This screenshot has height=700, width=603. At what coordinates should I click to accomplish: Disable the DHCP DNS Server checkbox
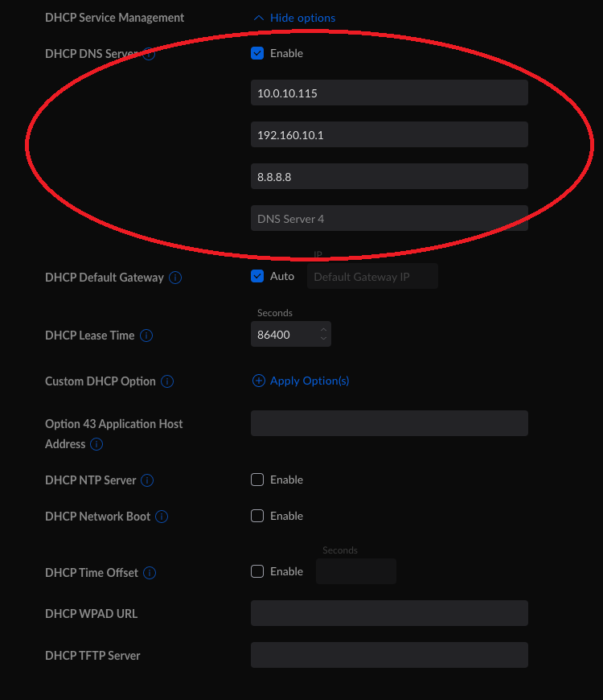tap(257, 53)
